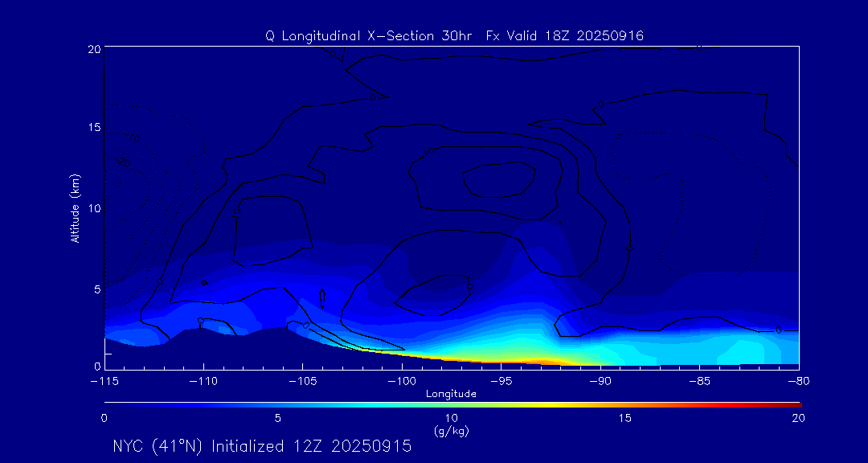This screenshot has height=463, width=868.
Task: Click the 20 km altitude tick label
Action: [92, 49]
